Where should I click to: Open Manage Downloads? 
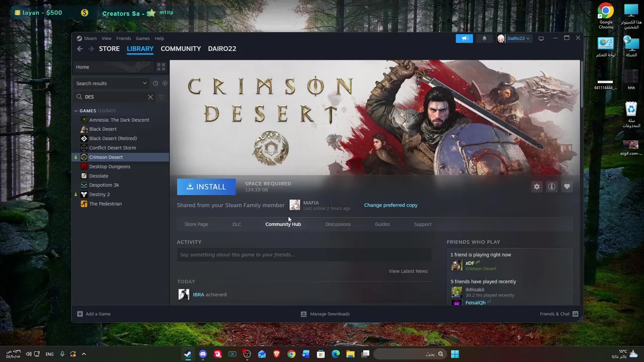tap(325, 314)
